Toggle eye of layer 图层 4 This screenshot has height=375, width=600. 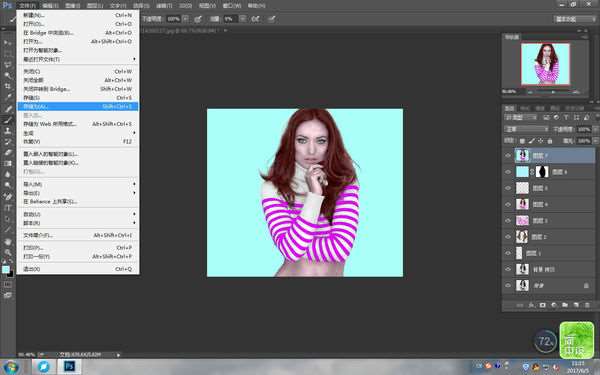[x=508, y=204]
